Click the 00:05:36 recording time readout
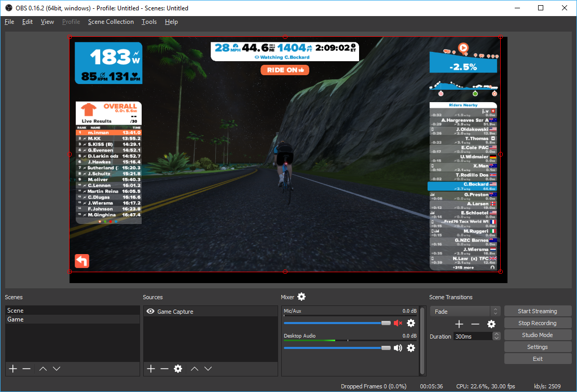The width and height of the screenshot is (577, 392). tap(431, 386)
